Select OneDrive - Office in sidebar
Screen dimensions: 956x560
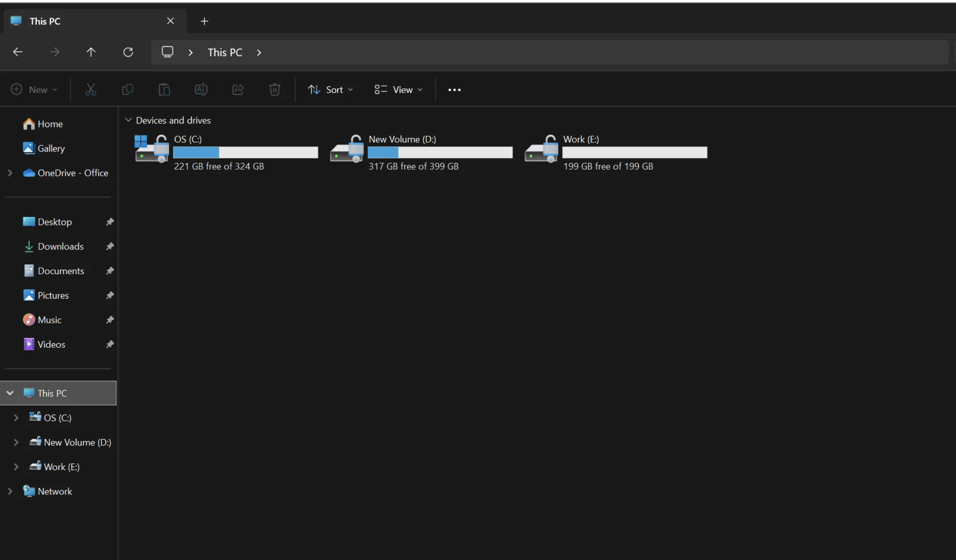click(x=73, y=173)
